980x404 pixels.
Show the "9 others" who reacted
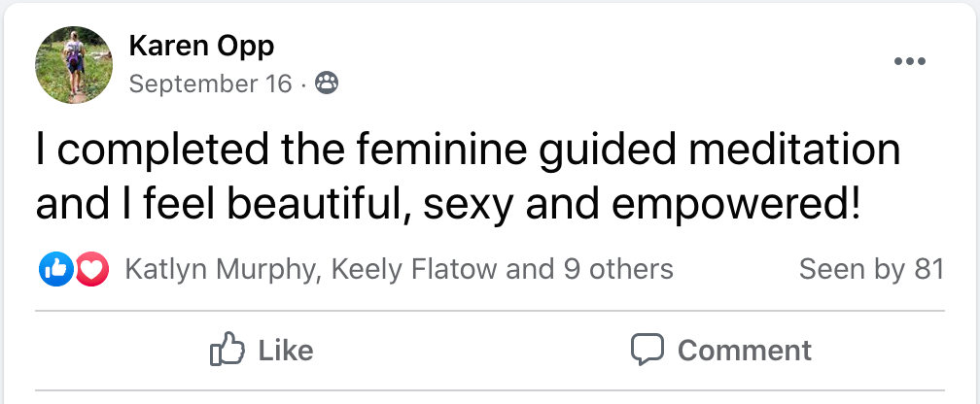pyautogui.click(x=618, y=269)
